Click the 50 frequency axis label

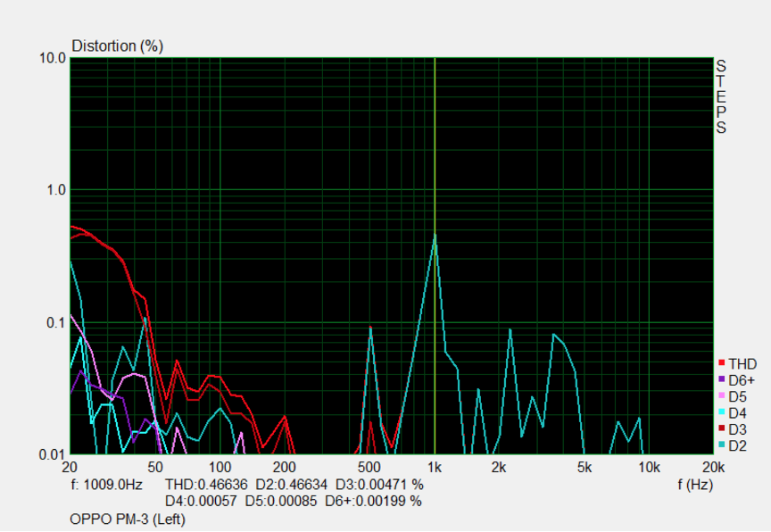pyautogui.click(x=155, y=467)
